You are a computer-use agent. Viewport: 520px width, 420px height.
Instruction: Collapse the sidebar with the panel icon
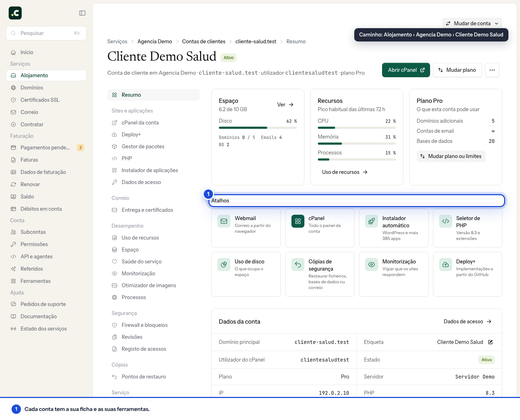point(82,13)
